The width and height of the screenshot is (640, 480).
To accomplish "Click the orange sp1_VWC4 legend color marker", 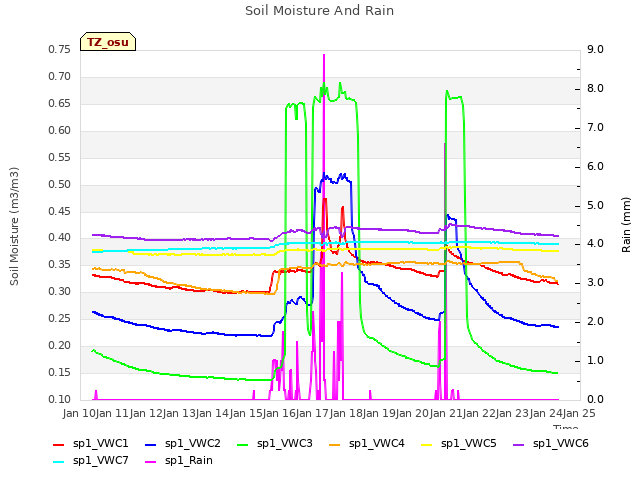I will coord(335,444).
